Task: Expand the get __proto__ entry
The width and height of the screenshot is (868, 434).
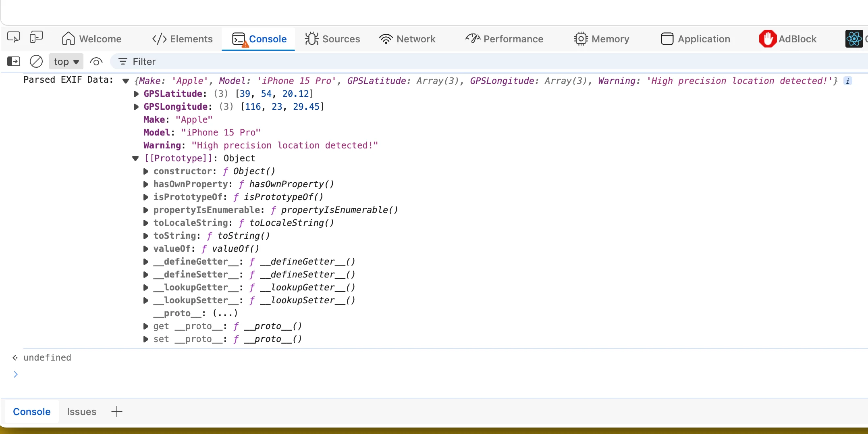Action: [x=146, y=326]
